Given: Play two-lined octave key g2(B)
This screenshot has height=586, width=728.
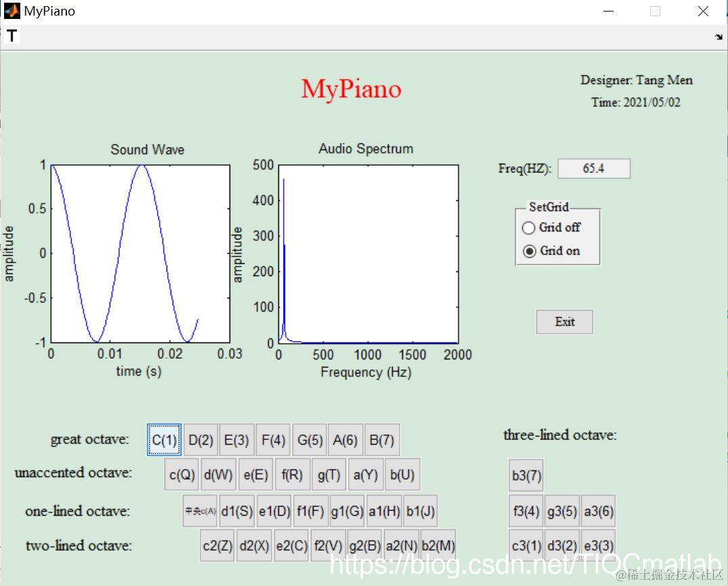Looking at the screenshot, I should (364, 545).
